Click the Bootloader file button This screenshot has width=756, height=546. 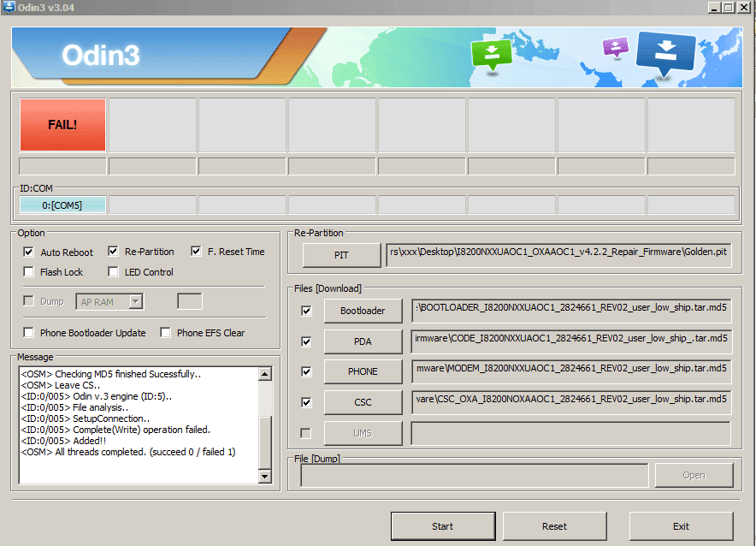(363, 311)
